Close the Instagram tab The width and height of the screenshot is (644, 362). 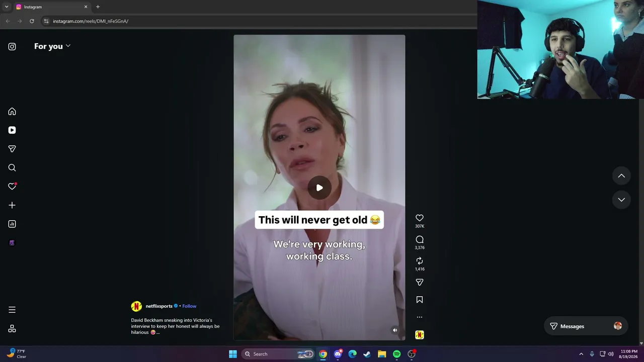coord(86,7)
